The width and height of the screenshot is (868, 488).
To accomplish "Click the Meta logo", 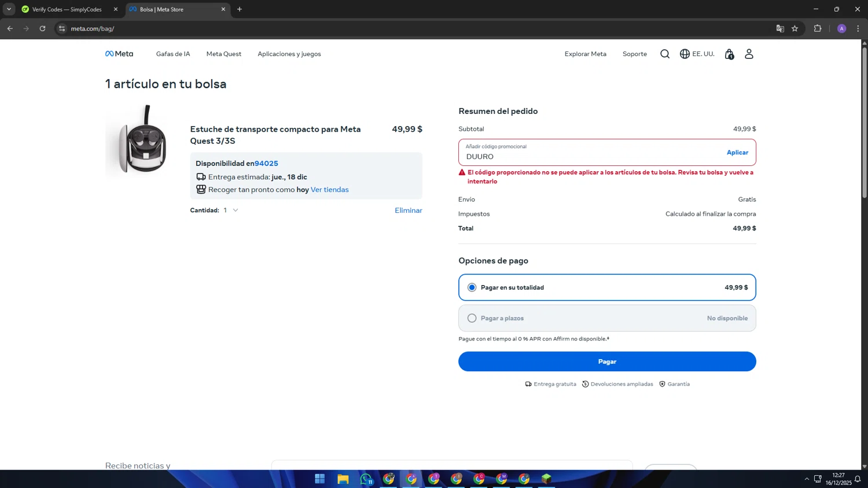I will coord(119,54).
